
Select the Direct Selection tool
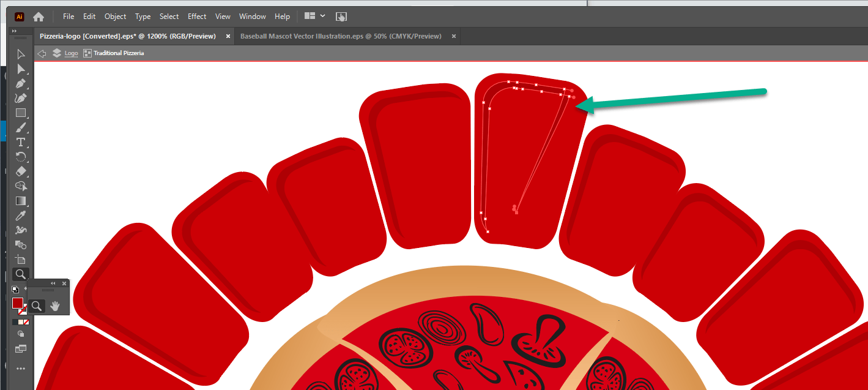(x=21, y=69)
